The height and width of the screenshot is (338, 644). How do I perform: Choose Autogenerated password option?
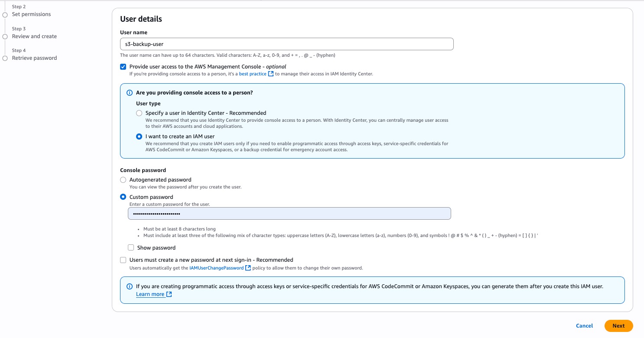point(123,180)
